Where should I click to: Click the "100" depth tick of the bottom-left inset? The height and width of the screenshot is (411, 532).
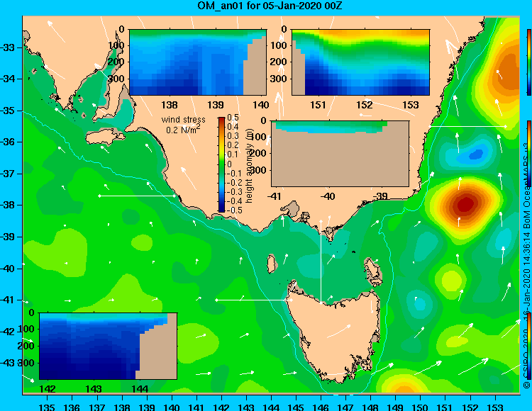26,329
